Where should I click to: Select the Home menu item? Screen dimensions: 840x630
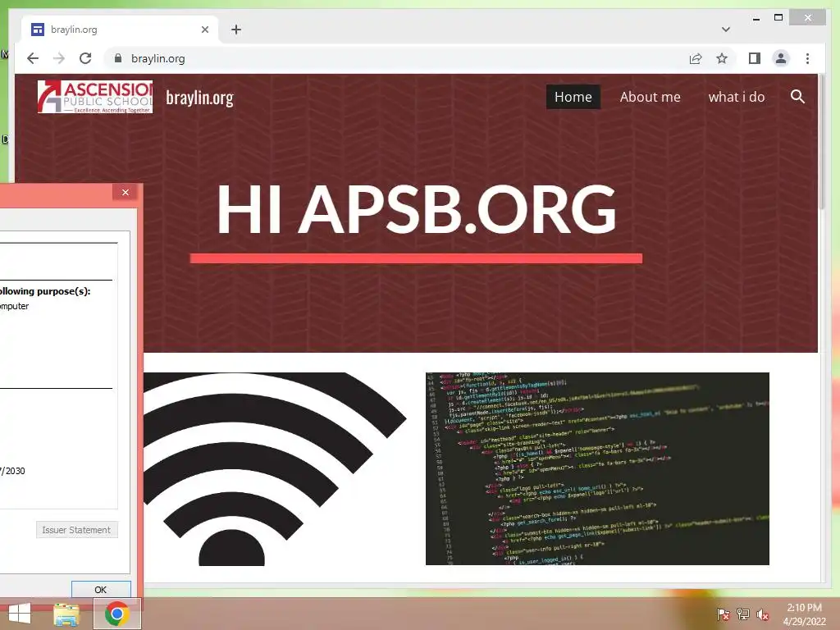point(573,97)
